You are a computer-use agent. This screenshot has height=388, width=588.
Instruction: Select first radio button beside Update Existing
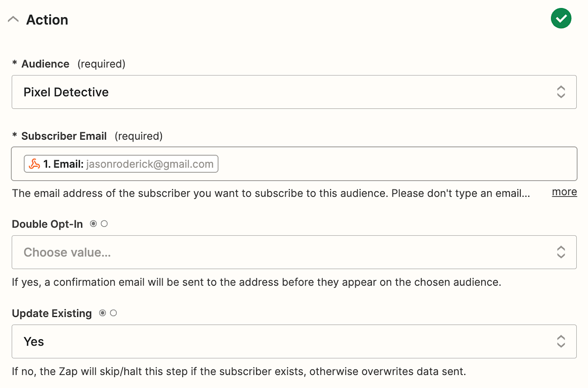click(x=102, y=313)
